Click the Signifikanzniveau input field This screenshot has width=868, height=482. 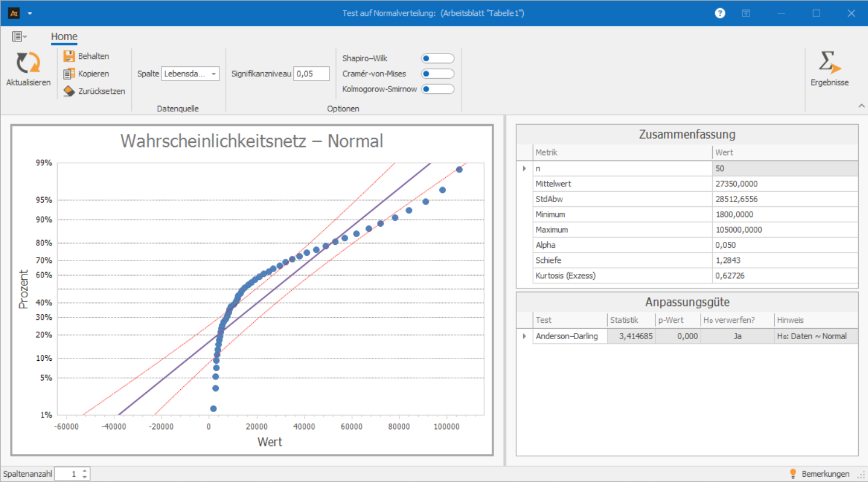point(311,73)
